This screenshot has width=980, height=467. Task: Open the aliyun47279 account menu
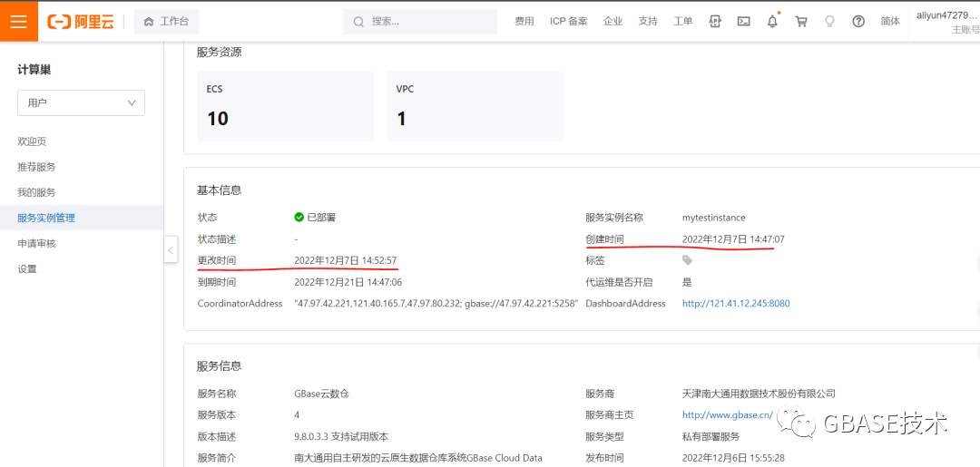pos(947,22)
